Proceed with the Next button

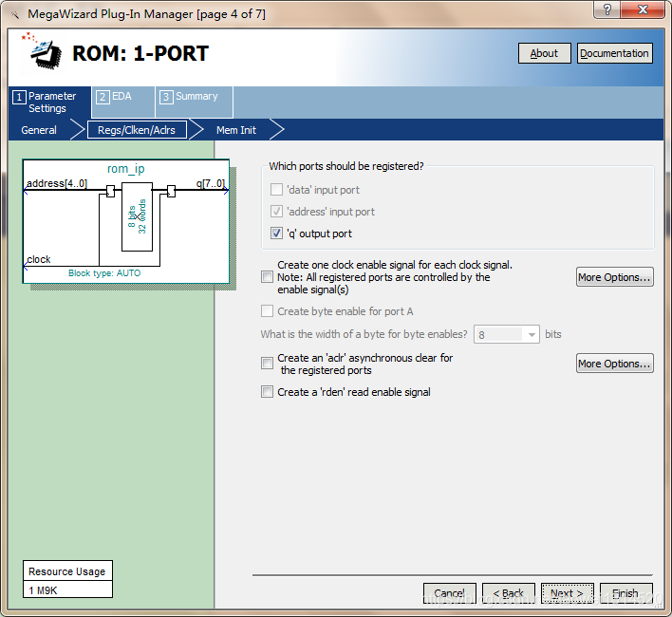click(x=567, y=593)
